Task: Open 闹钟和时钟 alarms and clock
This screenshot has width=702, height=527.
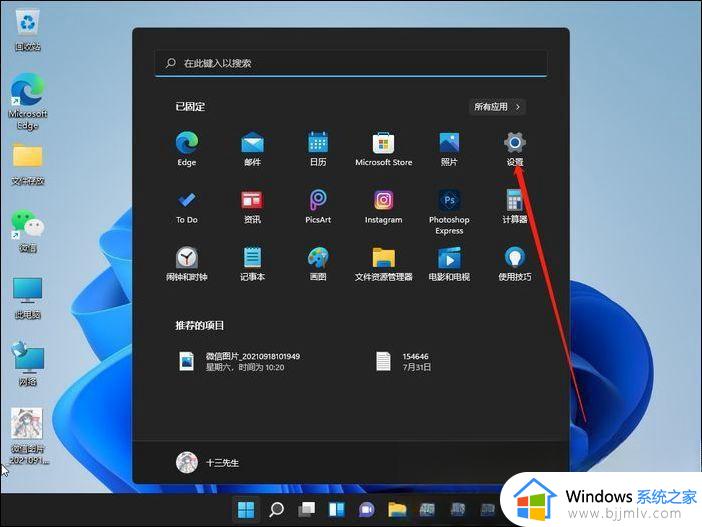Action: pyautogui.click(x=187, y=264)
